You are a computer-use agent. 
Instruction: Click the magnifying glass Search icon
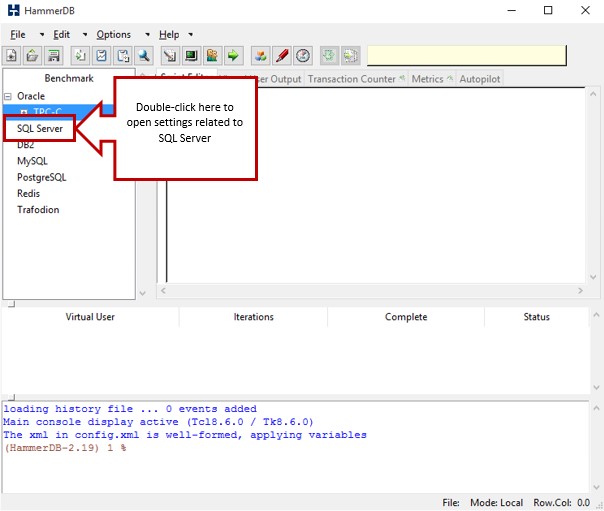pos(144,56)
